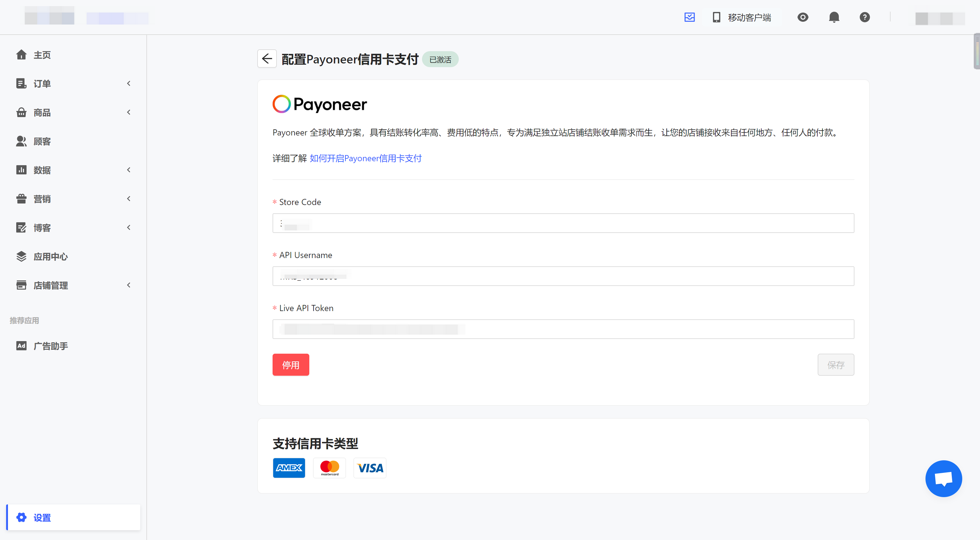Click the VISA card icon
Image resolution: width=980 pixels, height=540 pixels.
370,468
